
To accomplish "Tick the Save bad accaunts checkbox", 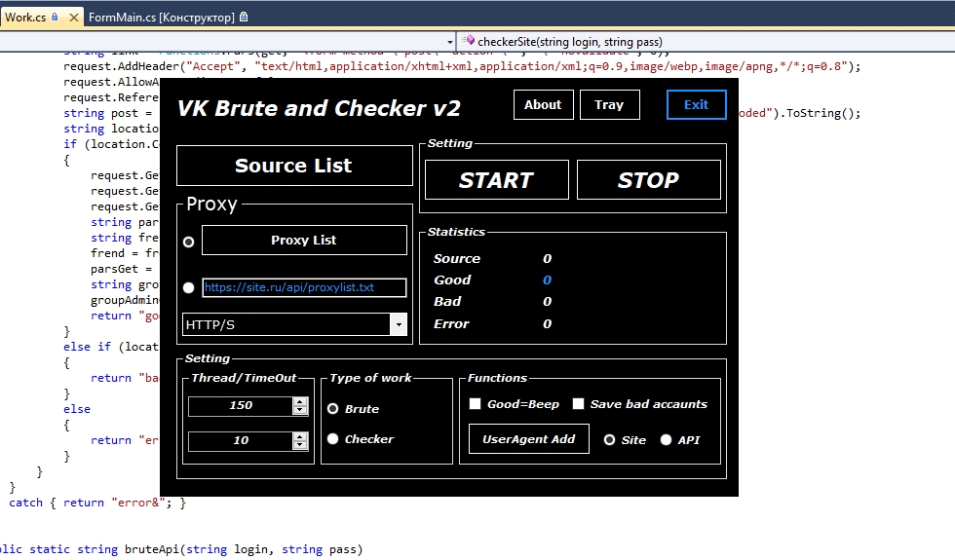I will (x=578, y=404).
